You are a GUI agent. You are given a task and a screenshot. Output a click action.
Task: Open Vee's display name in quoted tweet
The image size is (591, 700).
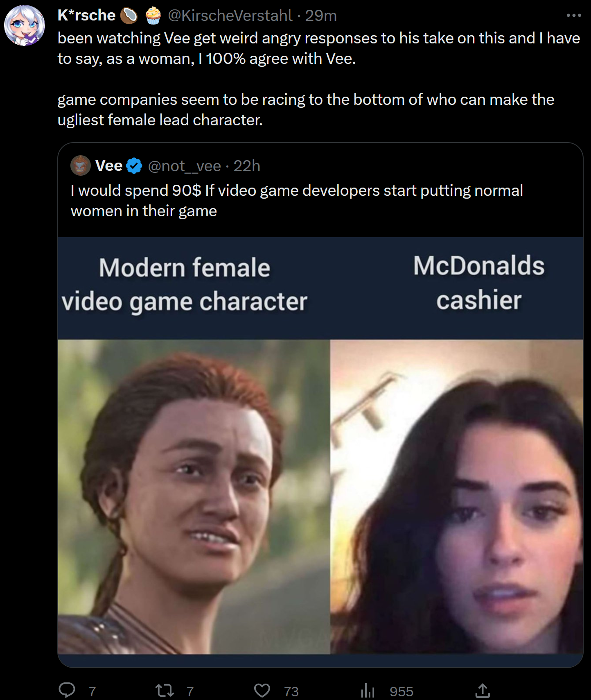(108, 165)
